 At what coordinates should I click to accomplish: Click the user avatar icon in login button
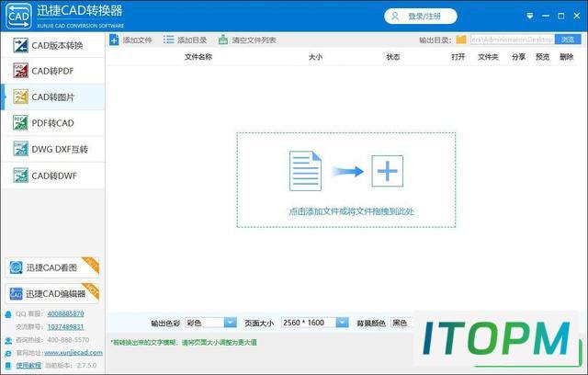coord(395,17)
